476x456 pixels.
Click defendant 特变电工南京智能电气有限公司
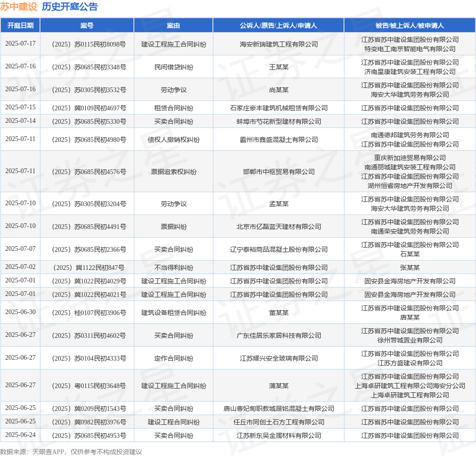pyautogui.click(x=410, y=49)
